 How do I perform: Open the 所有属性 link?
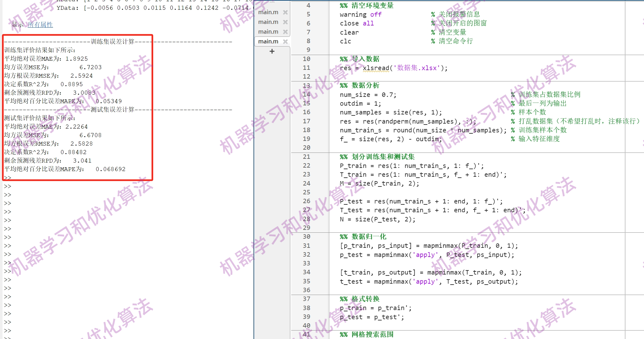coord(41,24)
